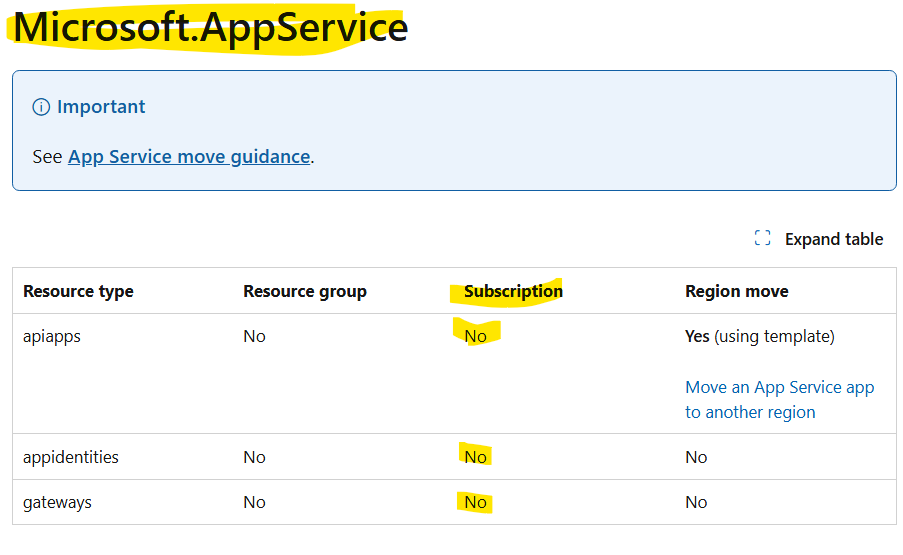Click the Subscription No cell for appidentities
This screenshot has height=555, width=903.
coord(475,457)
